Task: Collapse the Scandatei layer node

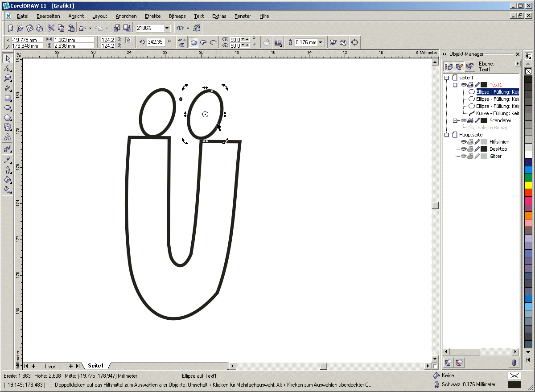Action: (454, 120)
